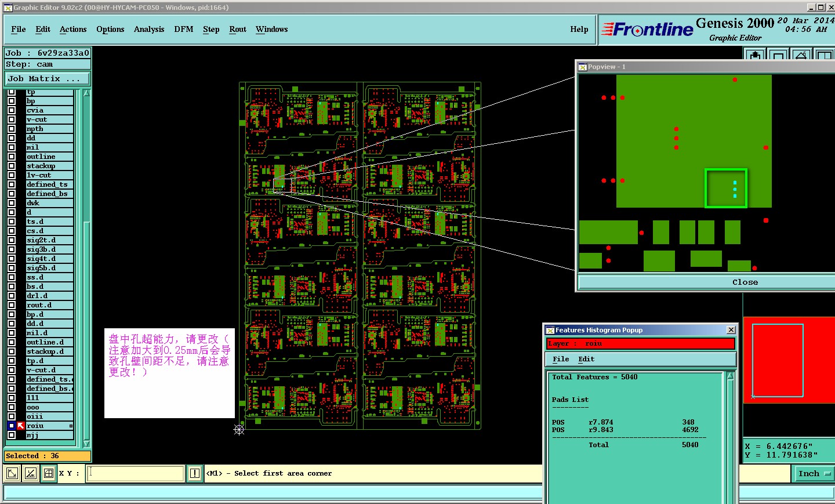Select the oiii layer name

[50, 416]
